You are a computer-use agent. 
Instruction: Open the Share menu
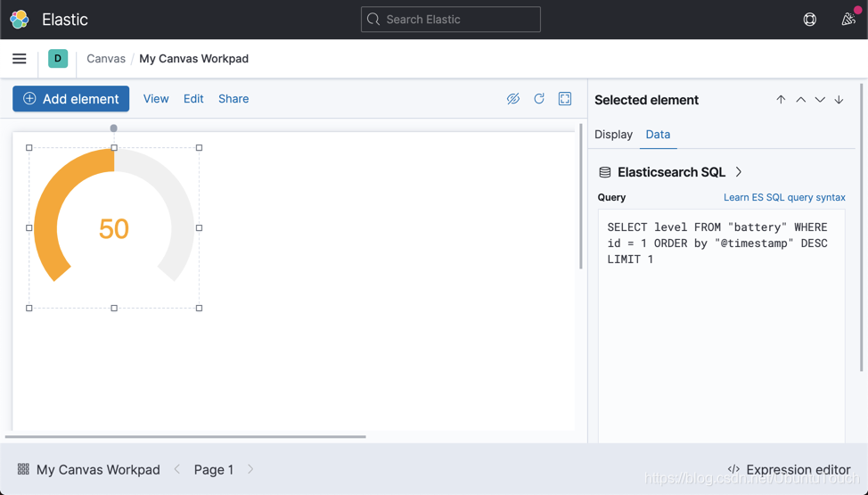[x=233, y=99]
